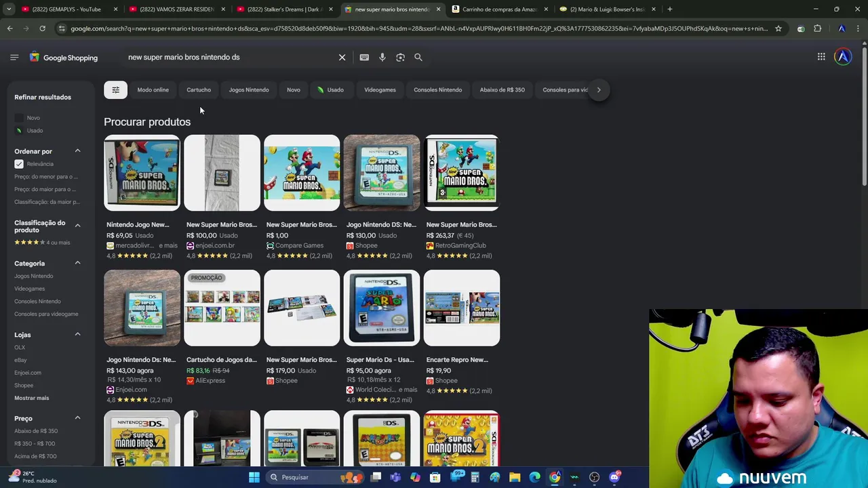The image size is (868, 488).
Task: Sort by Preço: do maior para o menor
Action: pyautogui.click(x=45, y=189)
